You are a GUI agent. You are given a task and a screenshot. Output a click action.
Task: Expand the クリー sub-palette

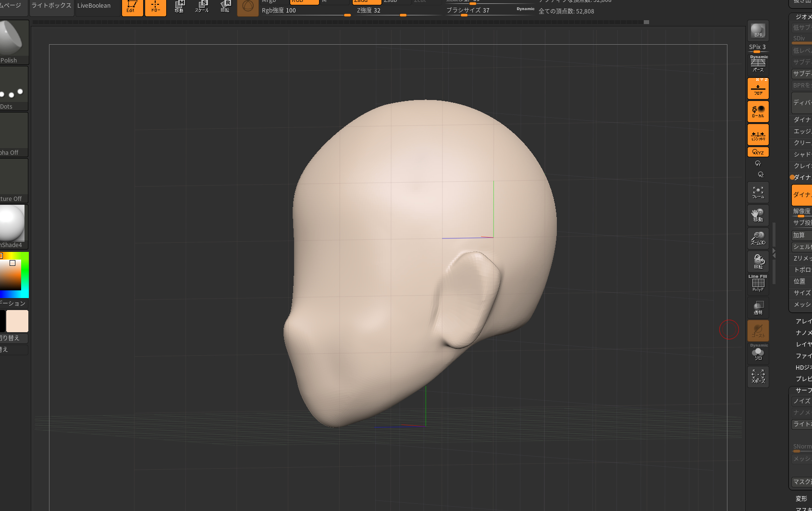802,143
